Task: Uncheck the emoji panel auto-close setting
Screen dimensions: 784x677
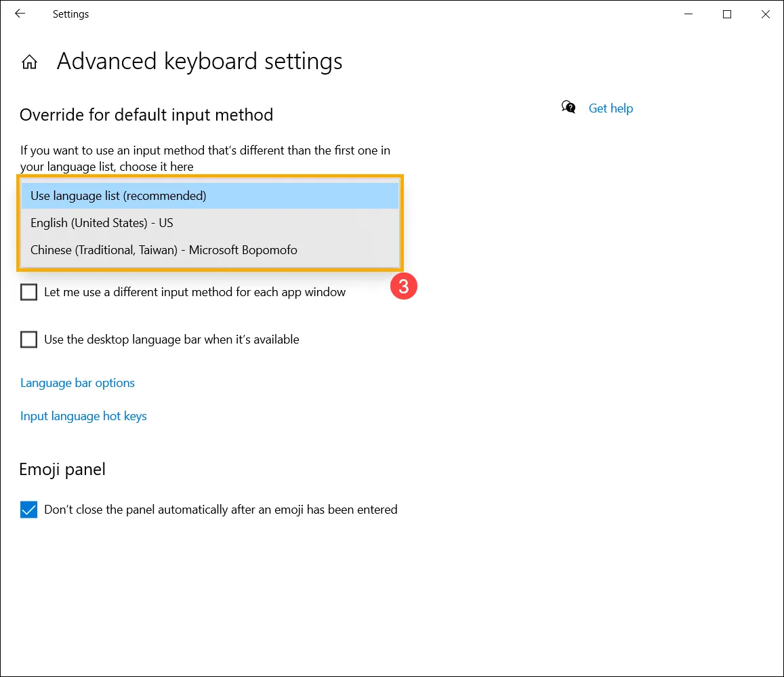Action: pos(28,509)
